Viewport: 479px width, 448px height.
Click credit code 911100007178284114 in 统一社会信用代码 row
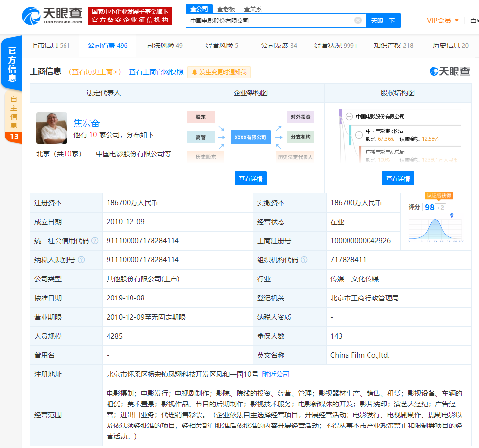(143, 241)
